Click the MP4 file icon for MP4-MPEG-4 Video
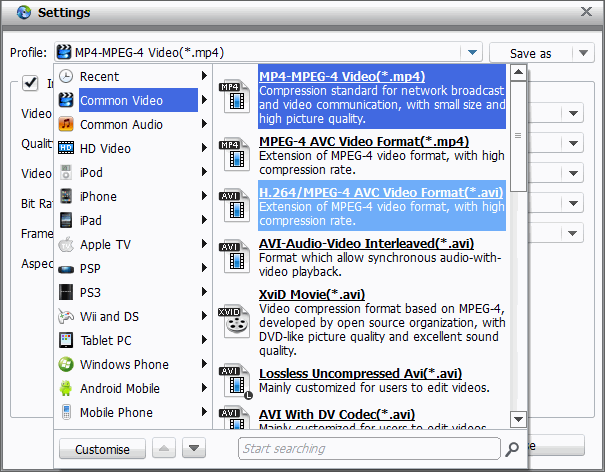The width and height of the screenshot is (605, 472). (234, 96)
